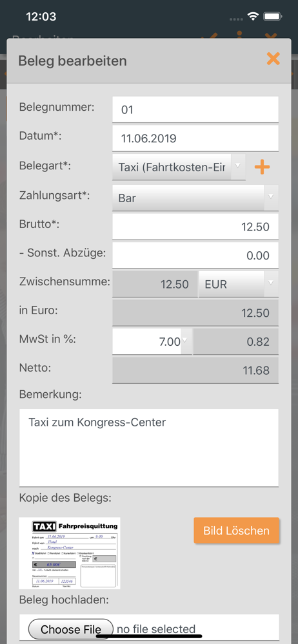
Task: Tap the battery status icon
Action: 272,17
